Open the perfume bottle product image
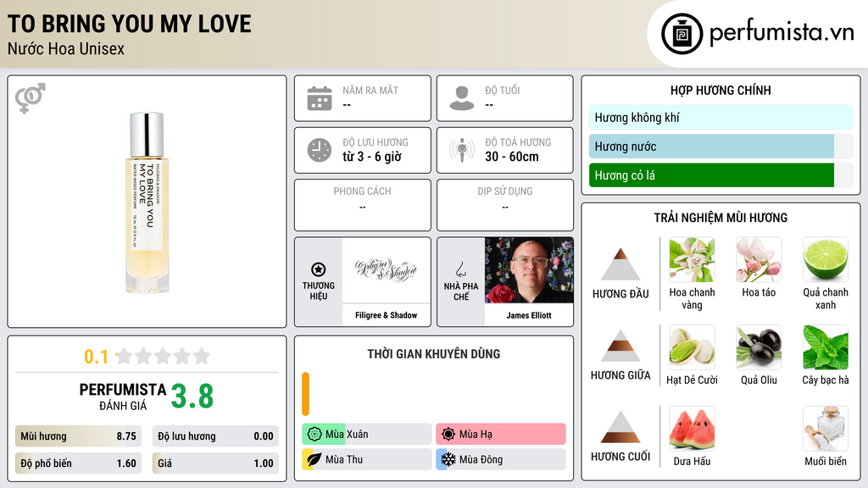Image resolution: width=868 pixels, height=488 pixels. [147, 202]
